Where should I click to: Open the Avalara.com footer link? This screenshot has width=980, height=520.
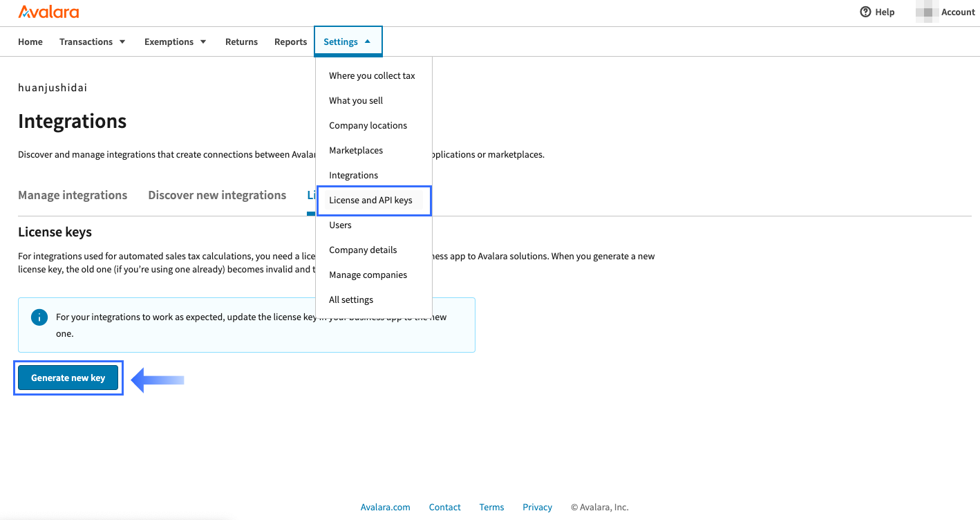pyautogui.click(x=385, y=507)
